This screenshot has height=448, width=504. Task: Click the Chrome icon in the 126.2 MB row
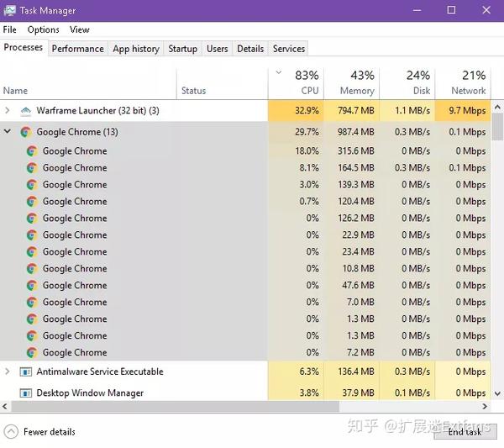pos(32,218)
